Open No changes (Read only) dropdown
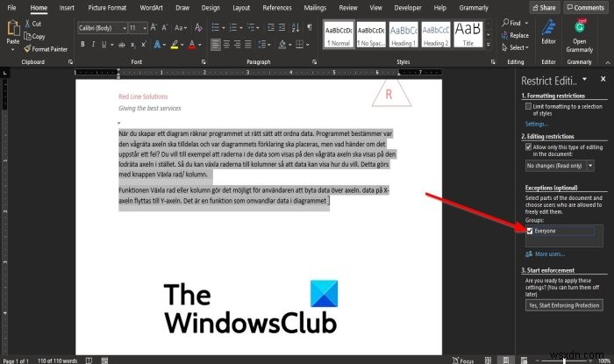Image resolution: width=614 pixels, height=364 pixels. 590,166
